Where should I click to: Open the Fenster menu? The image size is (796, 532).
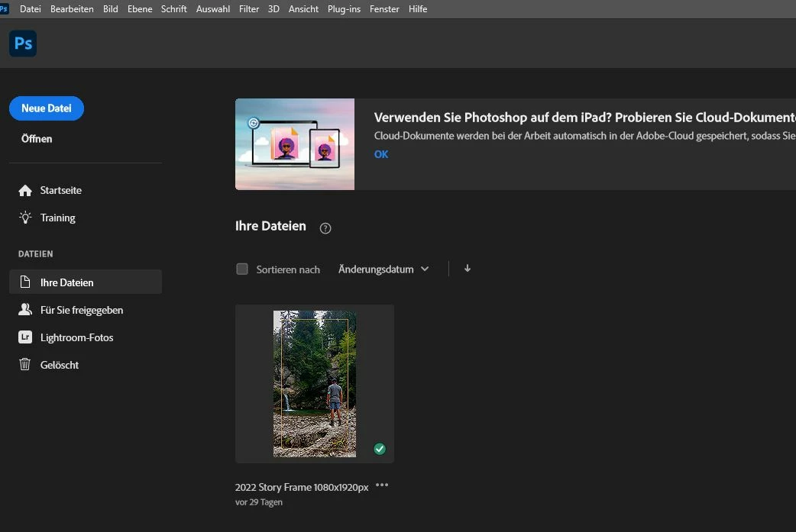384,9
